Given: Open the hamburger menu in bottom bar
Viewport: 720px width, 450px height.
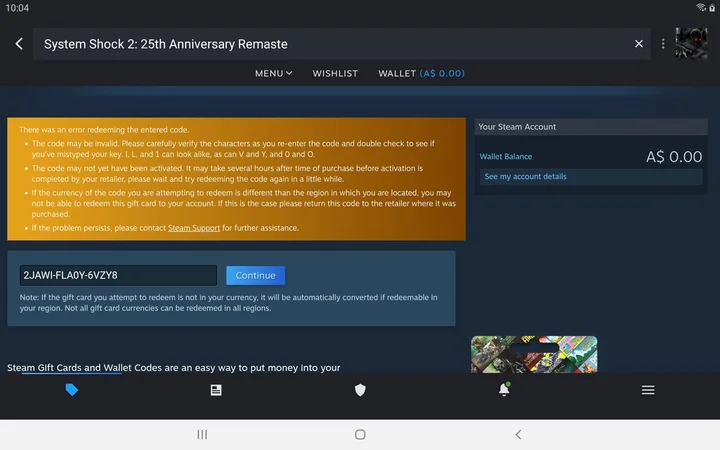Looking at the screenshot, I should pos(648,390).
